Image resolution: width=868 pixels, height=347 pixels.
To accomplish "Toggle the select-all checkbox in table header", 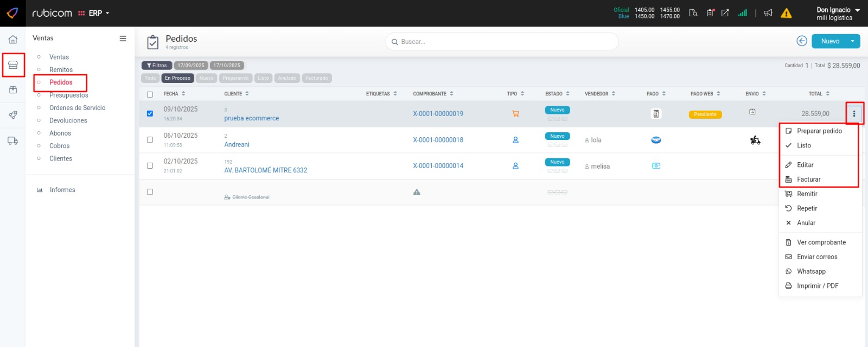I will click(150, 94).
